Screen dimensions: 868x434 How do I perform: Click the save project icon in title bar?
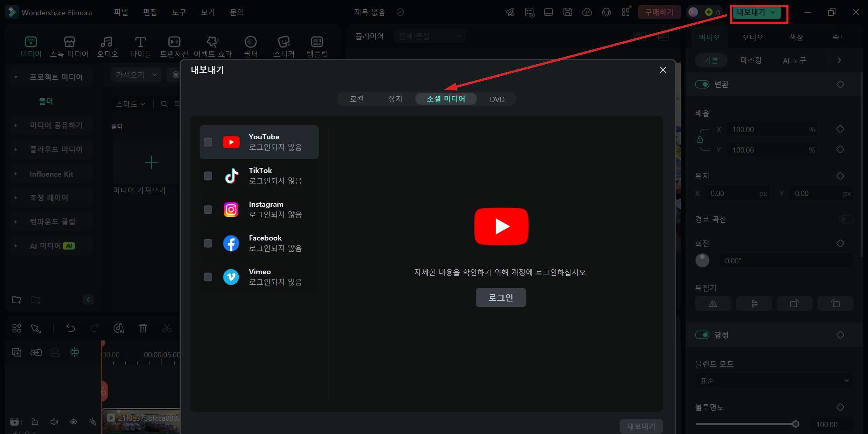567,12
